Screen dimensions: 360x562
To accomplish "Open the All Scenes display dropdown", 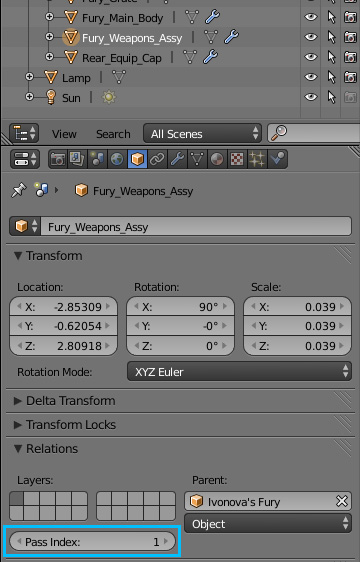I will (202, 134).
